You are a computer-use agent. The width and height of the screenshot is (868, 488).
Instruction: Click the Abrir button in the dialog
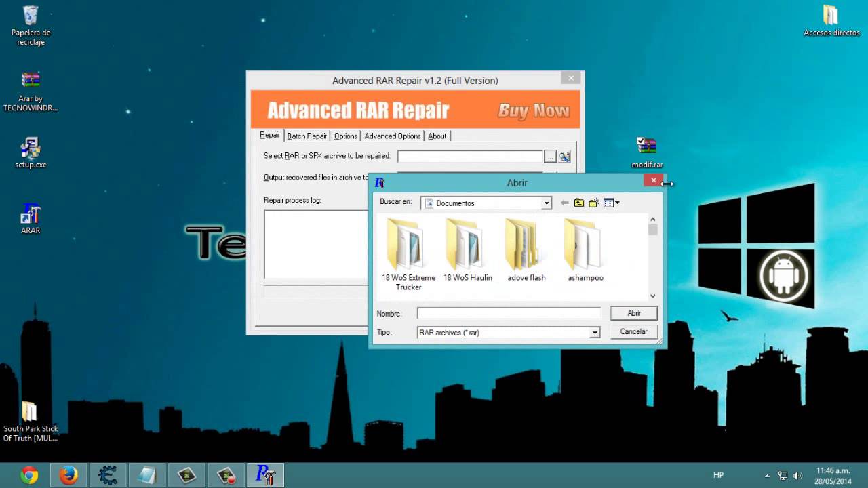pos(634,313)
